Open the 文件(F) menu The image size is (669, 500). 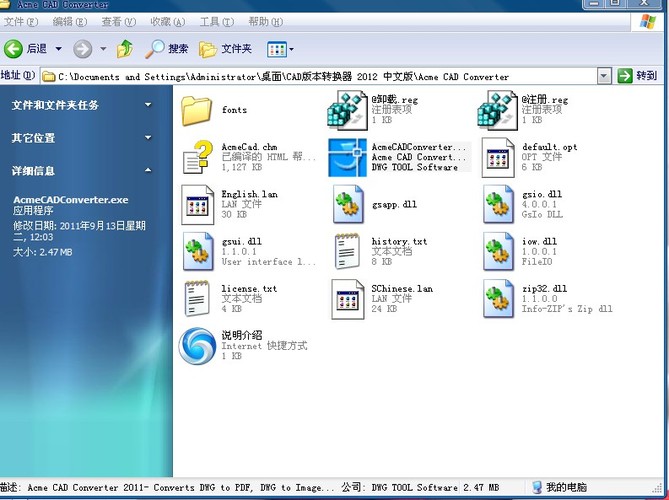click(x=21, y=22)
